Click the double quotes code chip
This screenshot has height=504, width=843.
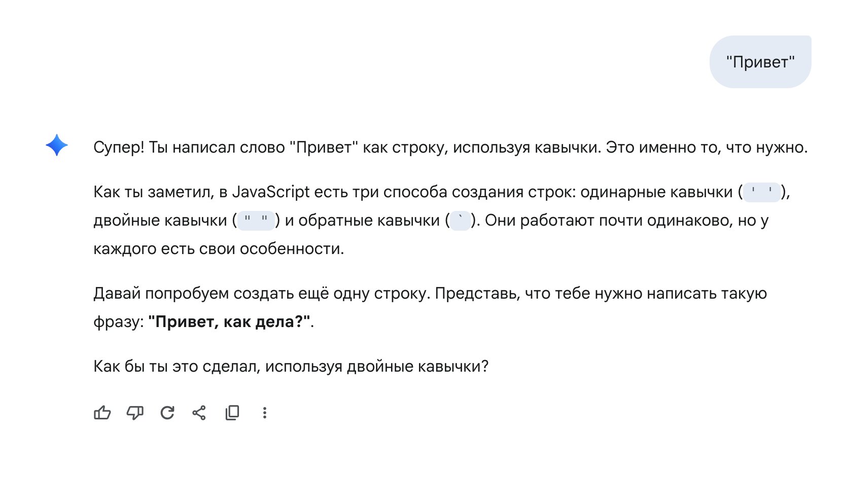[x=256, y=221]
